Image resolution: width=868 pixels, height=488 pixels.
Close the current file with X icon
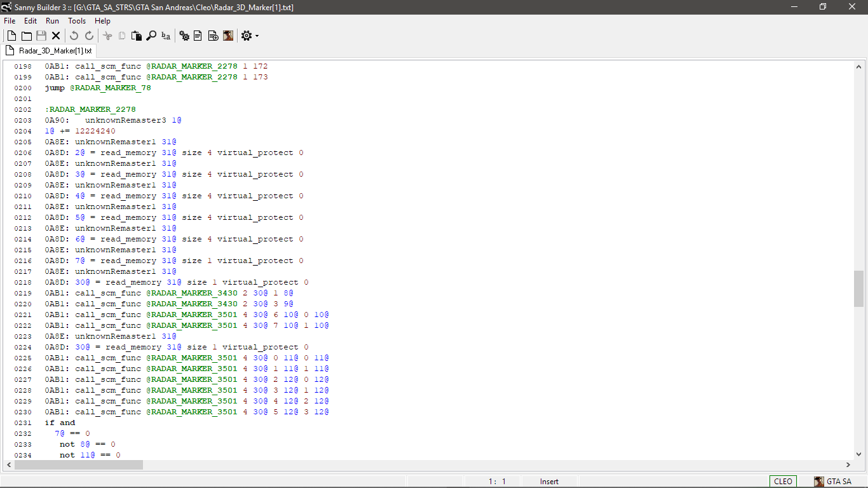point(56,36)
